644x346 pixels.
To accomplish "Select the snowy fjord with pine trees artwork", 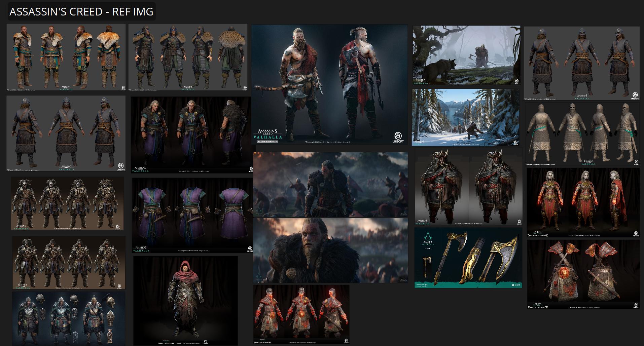I will (466, 117).
